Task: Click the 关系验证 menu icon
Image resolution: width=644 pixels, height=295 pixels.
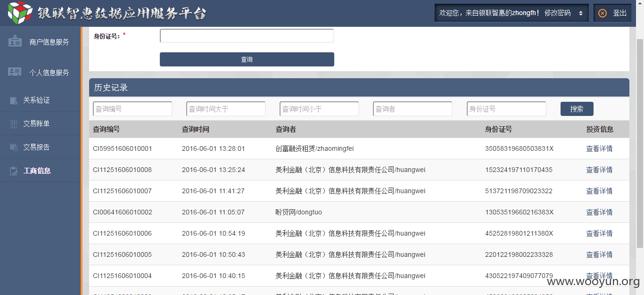Action: point(14,100)
